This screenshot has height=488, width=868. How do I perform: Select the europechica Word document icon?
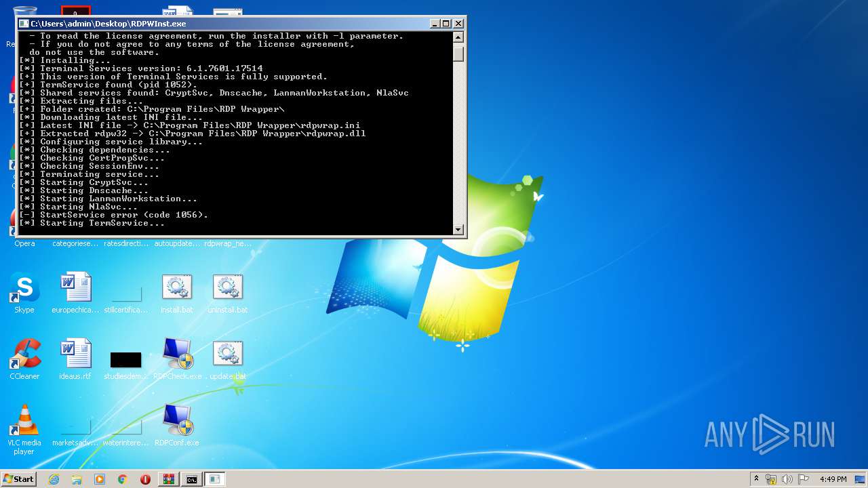point(75,288)
